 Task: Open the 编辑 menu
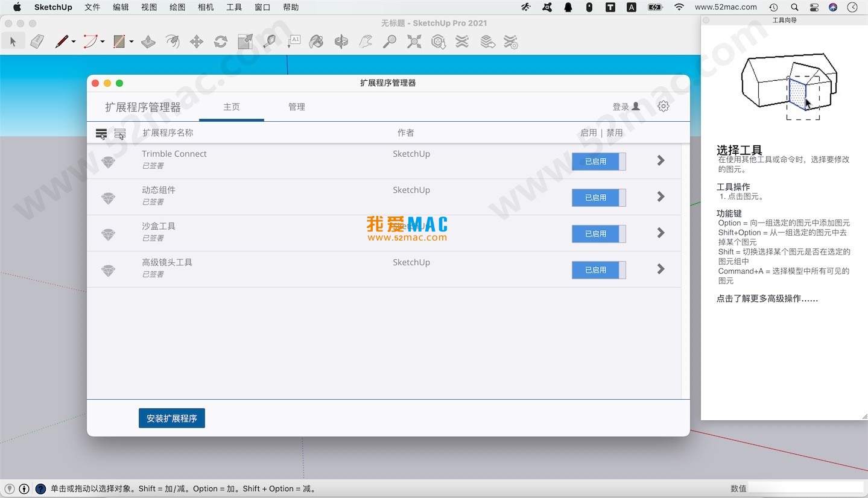pyautogui.click(x=121, y=7)
